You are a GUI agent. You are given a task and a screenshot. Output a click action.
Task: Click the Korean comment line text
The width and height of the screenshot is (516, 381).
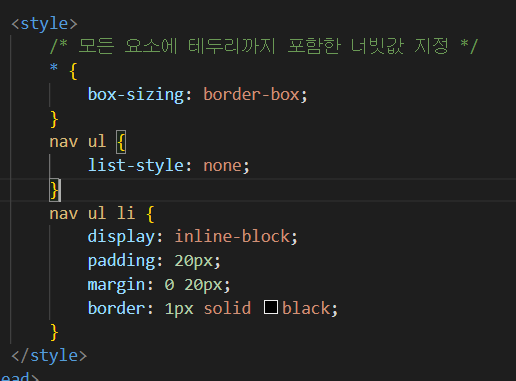[264, 46]
